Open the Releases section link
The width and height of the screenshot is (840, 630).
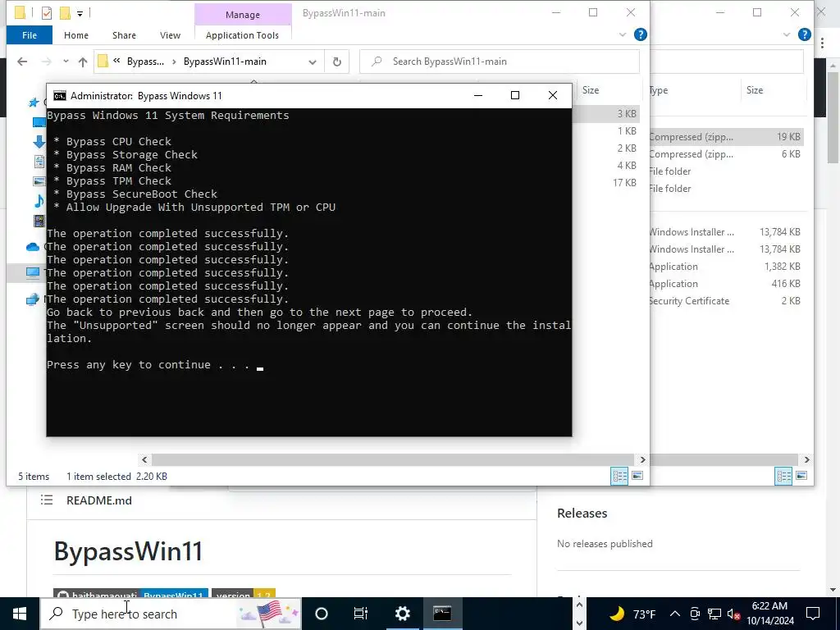[x=582, y=514]
